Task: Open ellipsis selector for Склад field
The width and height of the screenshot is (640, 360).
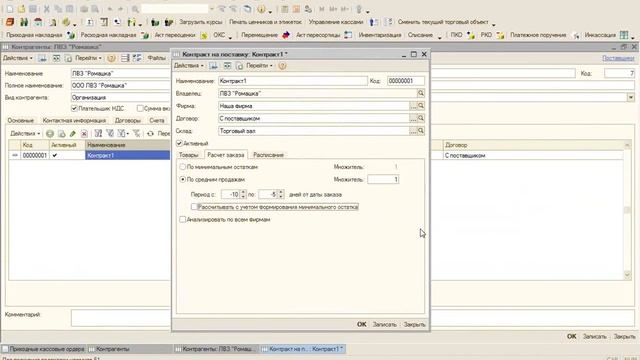Action: click(x=413, y=131)
